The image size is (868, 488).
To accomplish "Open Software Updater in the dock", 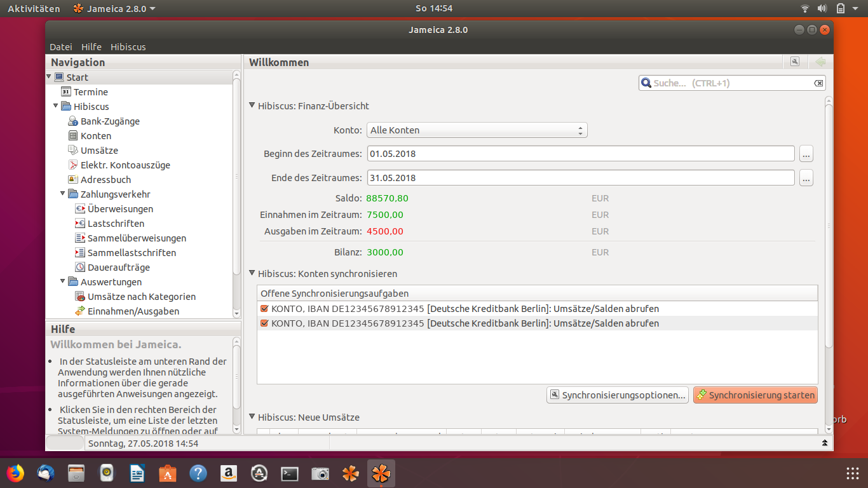I will coord(259,473).
